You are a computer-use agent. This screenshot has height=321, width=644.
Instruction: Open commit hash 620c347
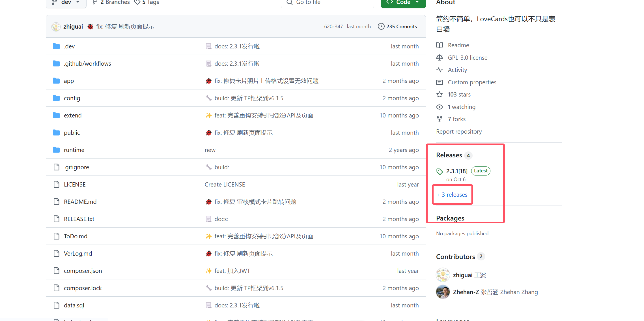(x=333, y=27)
